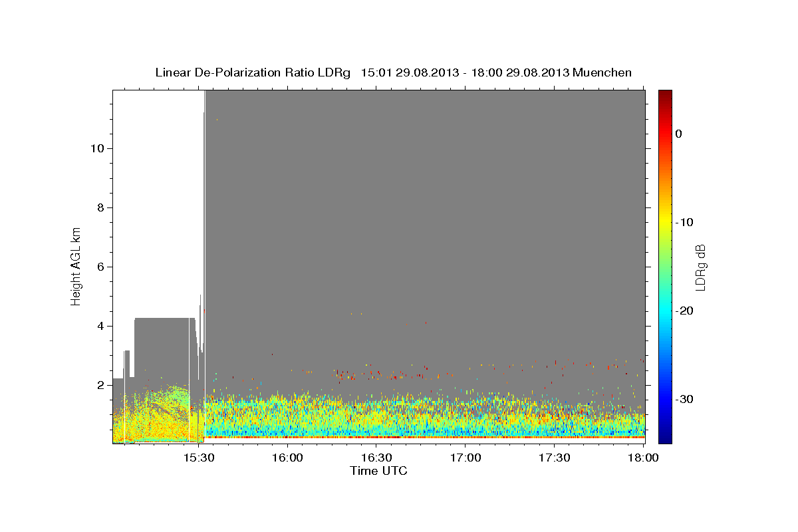Click the colorbar value -20

(684, 311)
